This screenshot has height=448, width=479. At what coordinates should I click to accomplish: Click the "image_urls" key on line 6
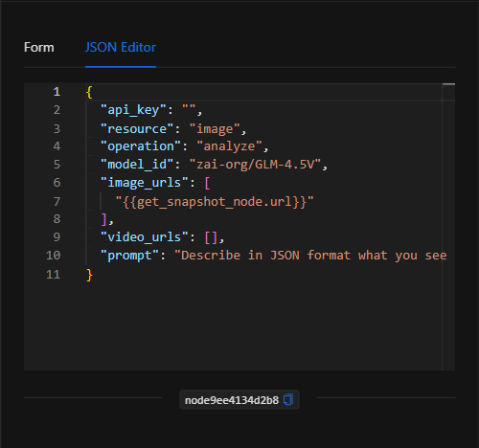pyautogui.click(x=145, y=183)
